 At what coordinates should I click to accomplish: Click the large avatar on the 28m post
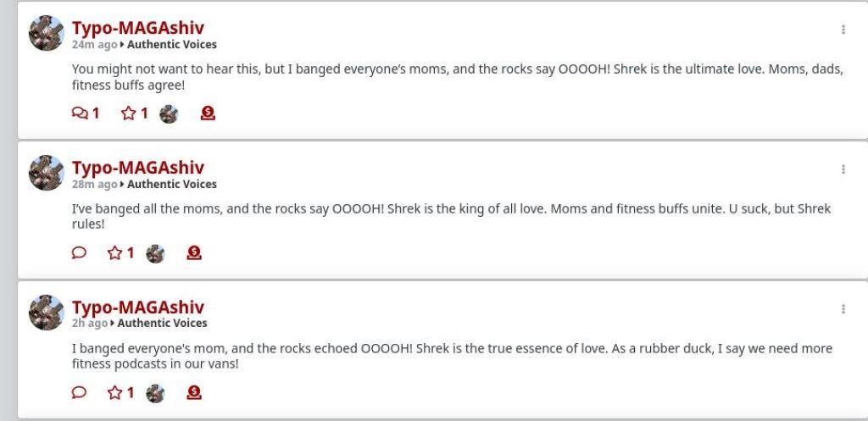[47, 173]
